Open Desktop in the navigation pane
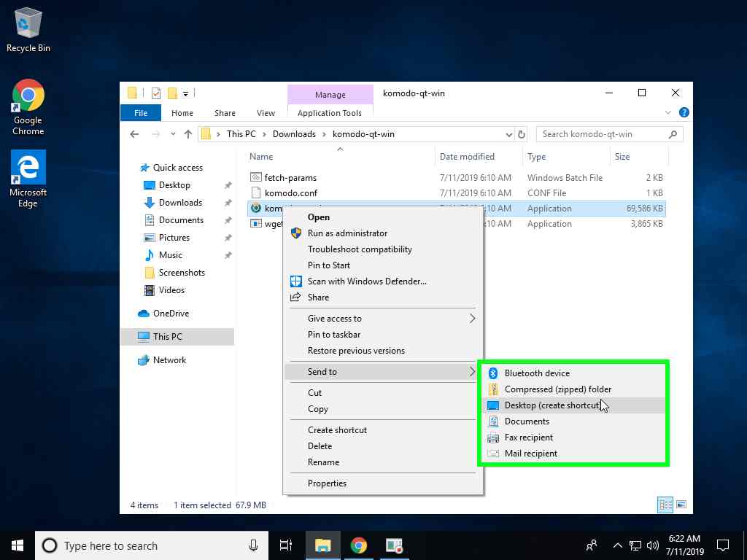 point(174,185)
